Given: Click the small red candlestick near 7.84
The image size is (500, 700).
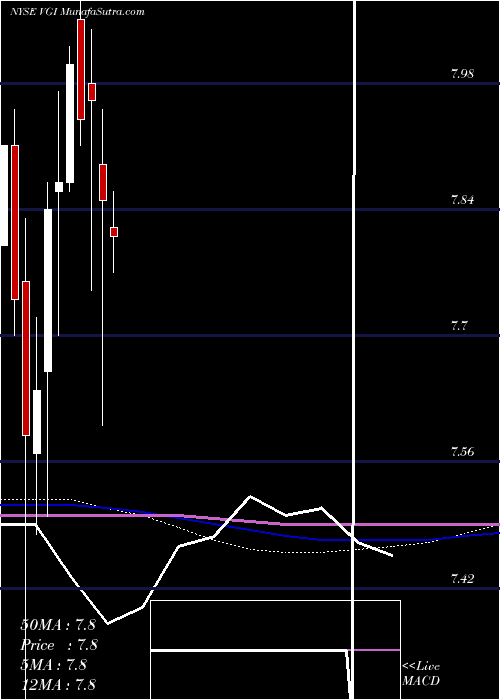Looking at the screenshot, I should pyautogui.click(x=114, y=232).
